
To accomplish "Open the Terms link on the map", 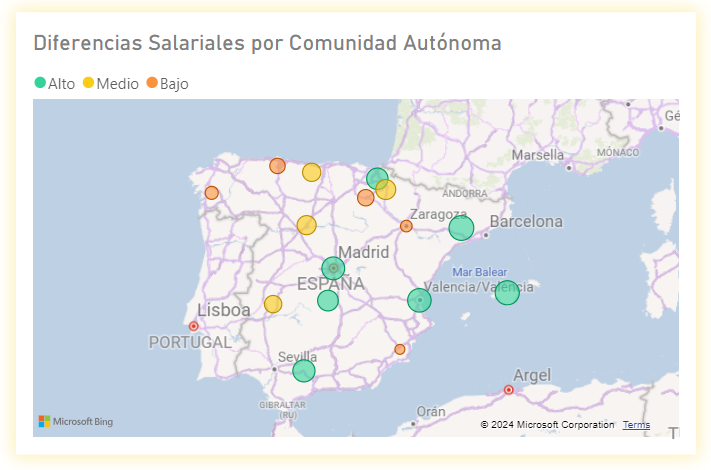I will (636, 425).
